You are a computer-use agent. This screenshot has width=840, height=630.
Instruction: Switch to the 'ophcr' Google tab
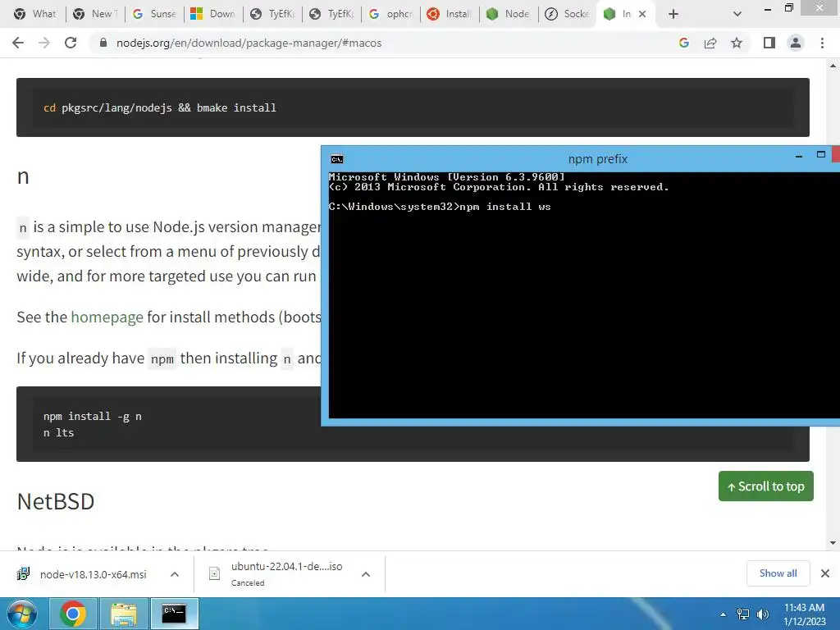[390, 14]
